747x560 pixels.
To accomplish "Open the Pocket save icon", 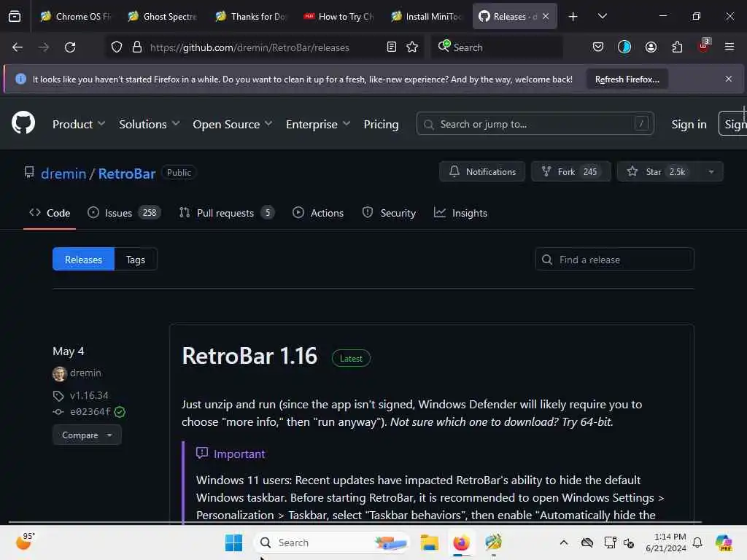I will [598, 47].
